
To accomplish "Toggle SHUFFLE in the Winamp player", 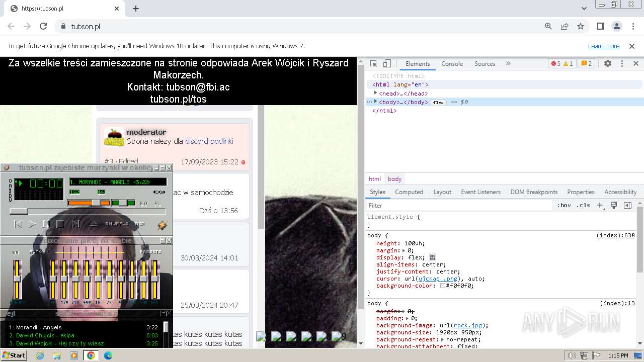I will 117,224.
